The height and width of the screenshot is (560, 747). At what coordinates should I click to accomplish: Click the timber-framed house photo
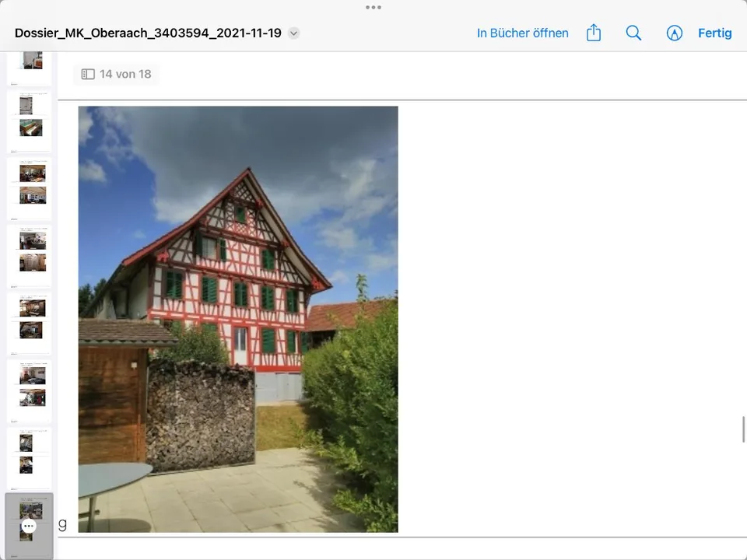click(x=238, y=319)
